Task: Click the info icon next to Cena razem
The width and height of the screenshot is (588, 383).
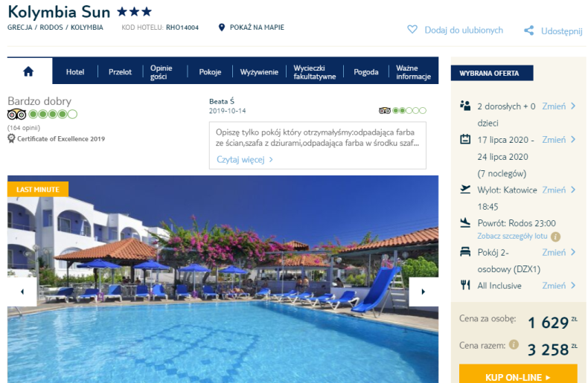Action: [x=514, y=344]
